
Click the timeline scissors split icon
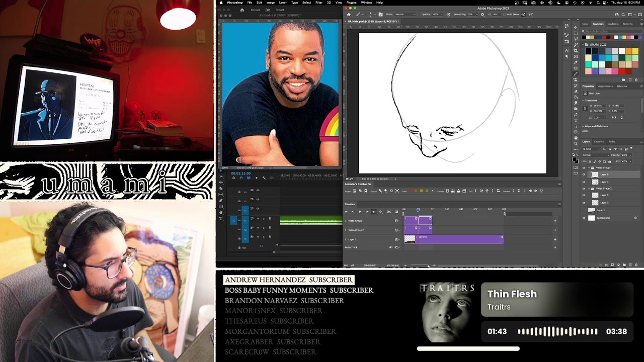(x=389, y=212)
